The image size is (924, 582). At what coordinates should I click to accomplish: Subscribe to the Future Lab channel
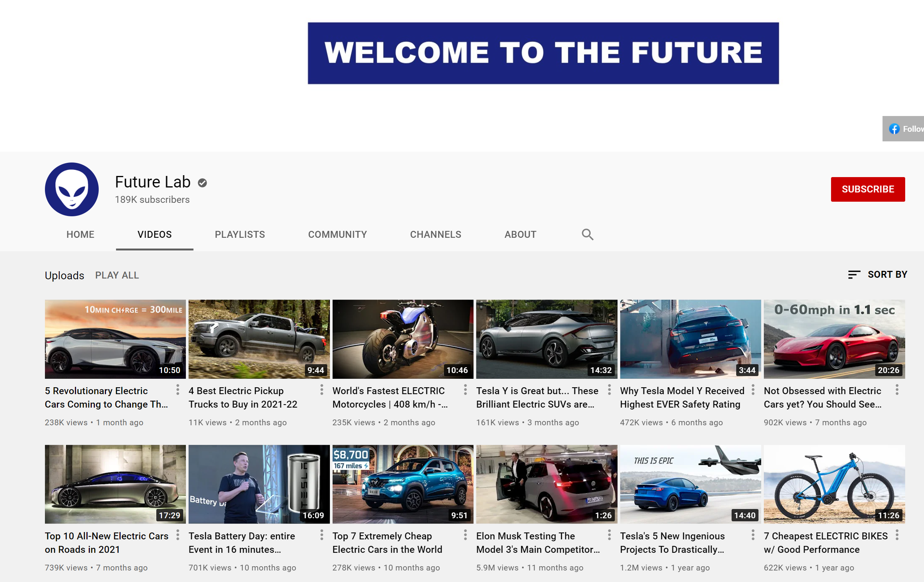point(868,189)
